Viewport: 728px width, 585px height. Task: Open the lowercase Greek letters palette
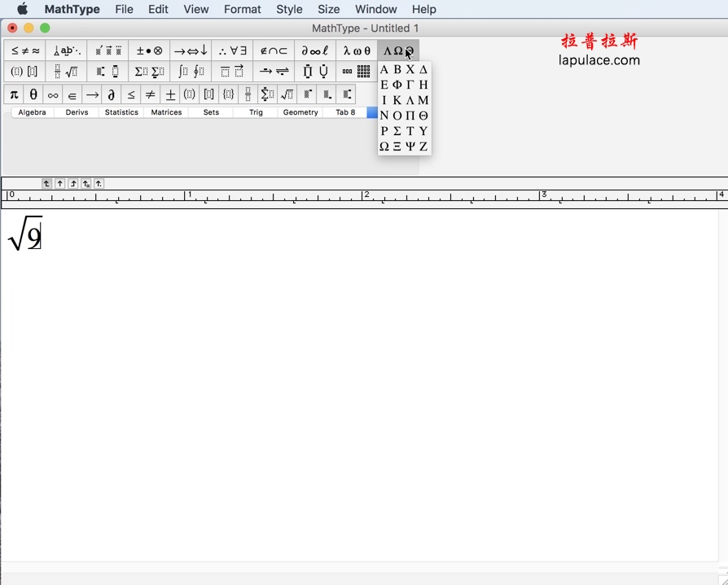point(356,50)
